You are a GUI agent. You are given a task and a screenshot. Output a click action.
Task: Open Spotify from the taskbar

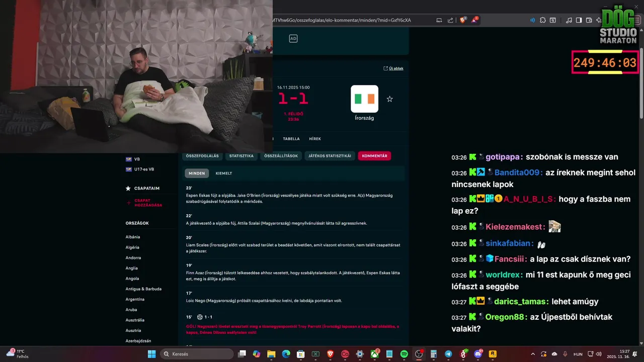click(404, 354)
